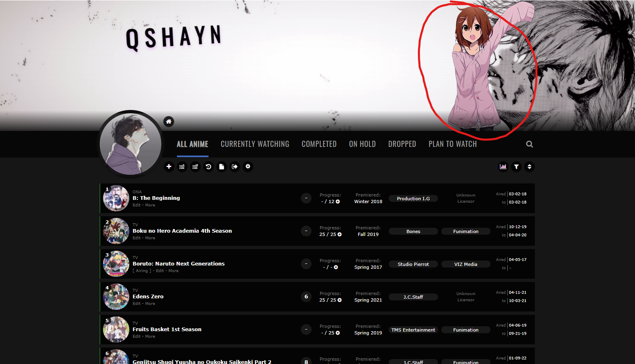
Task: Click the VIZ Media licensor tag
Action: point(466,264)
